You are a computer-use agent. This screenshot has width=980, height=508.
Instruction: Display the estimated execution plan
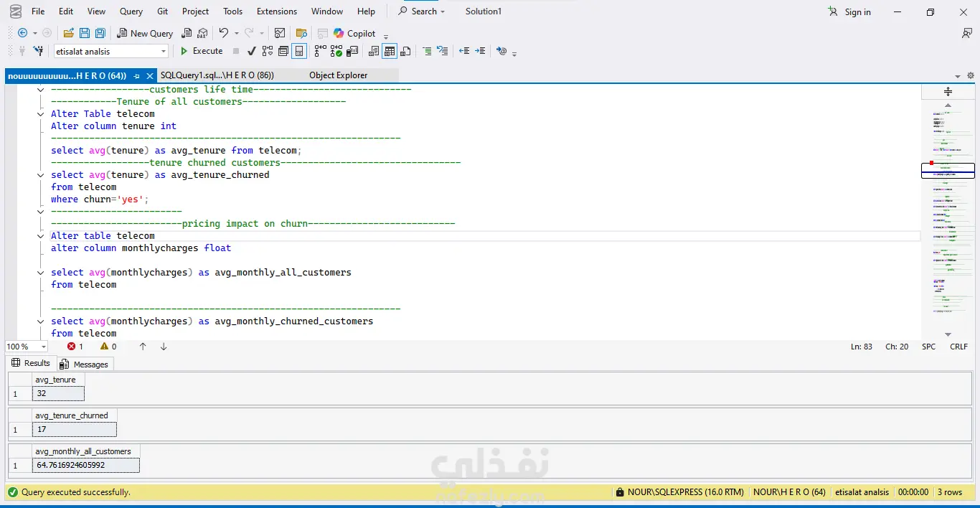click(x=268, y=51)
